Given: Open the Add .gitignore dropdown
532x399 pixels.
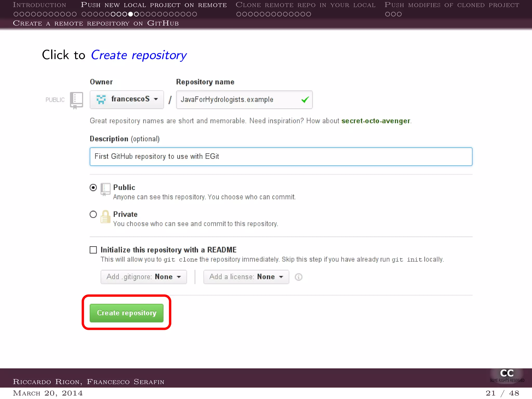Looking at the screenshot, I should point(144,277).
